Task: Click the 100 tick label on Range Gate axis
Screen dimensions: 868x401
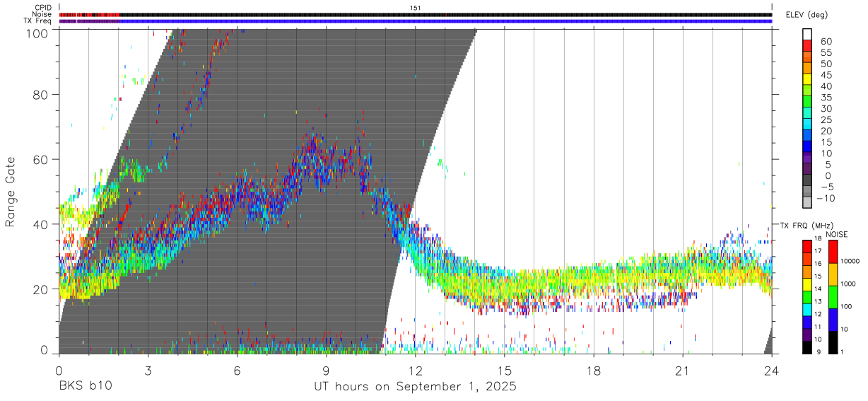Action: coord(38,33)
